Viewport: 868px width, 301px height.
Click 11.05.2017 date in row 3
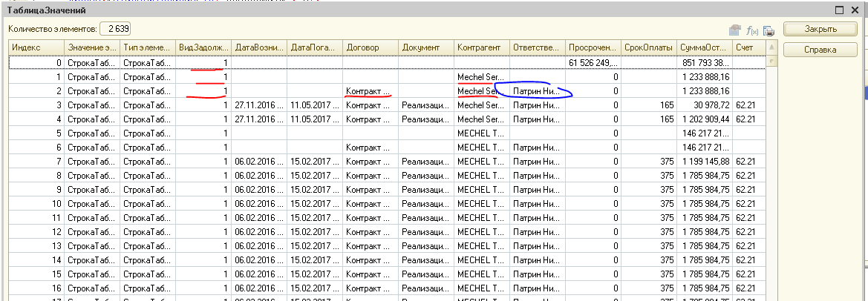314,105
